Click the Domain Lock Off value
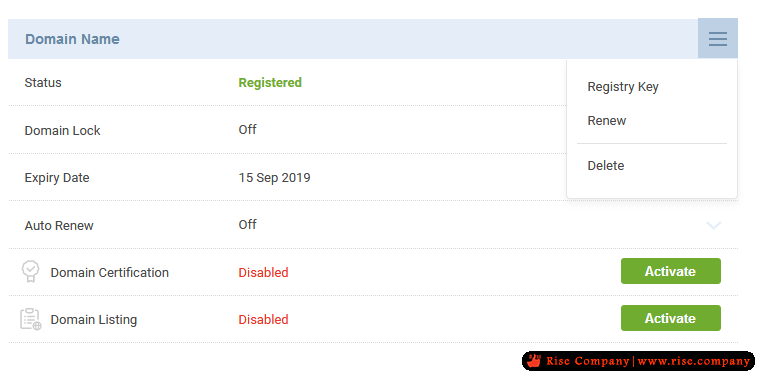The height and width of the screenshot is (376, 760). tap(247, 130)
